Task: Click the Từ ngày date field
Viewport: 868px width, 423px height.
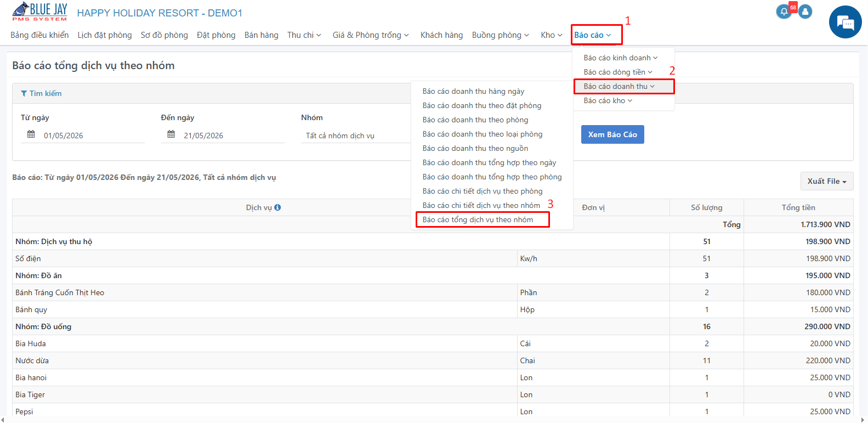Action: click(83, 136)
